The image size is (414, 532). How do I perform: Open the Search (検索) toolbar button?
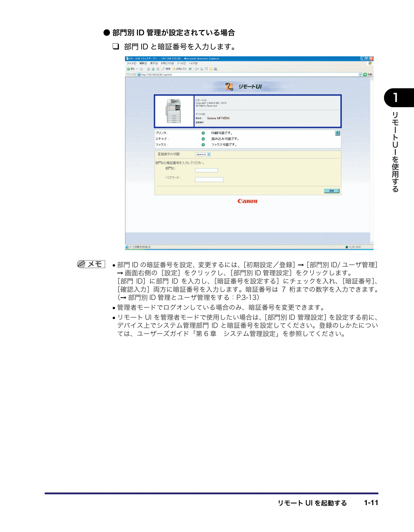(x=166, y=69)
